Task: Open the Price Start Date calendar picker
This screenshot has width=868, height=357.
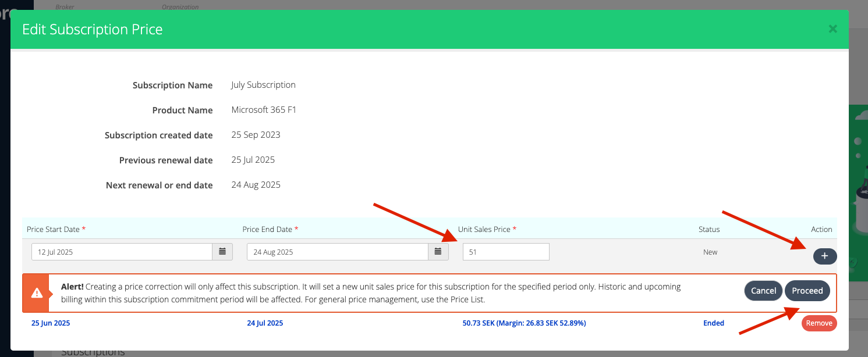Action: point(222,252)
